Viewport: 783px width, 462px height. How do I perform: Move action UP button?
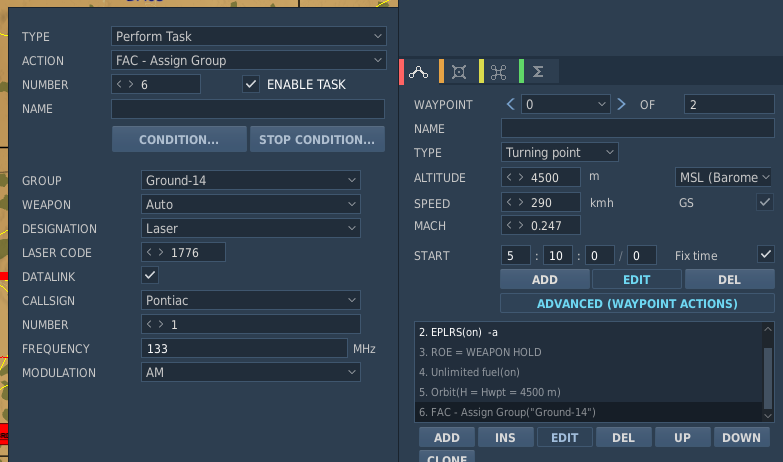pyautogui.click(x=683, y=437)
